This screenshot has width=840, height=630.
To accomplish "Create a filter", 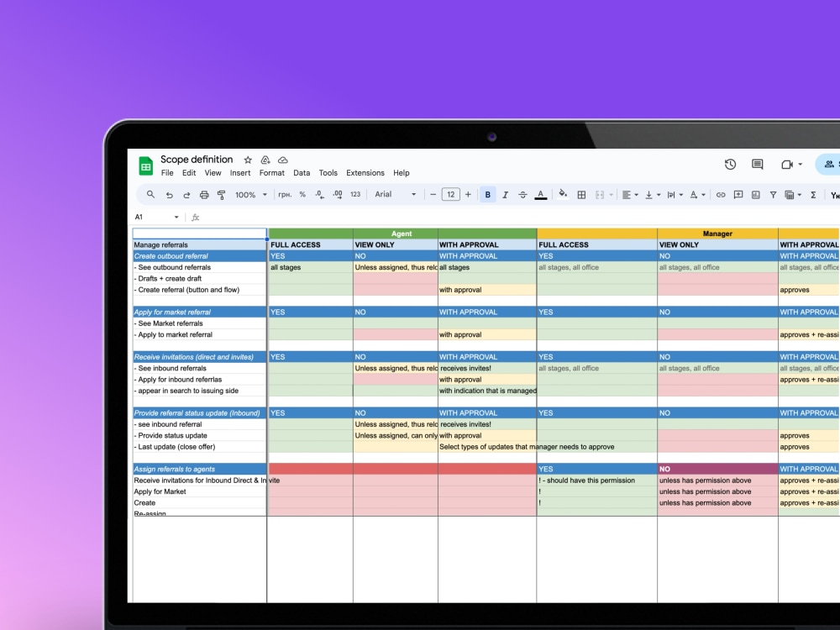I will (773, 195).
